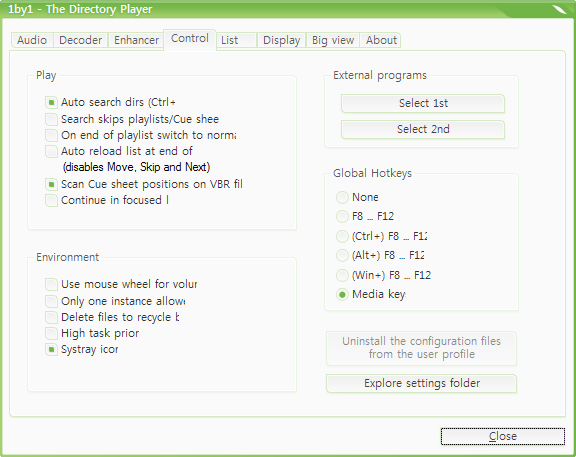
Task: Choose the (Ctrl+) F8 ... F12 hotkeys option
Action: click(x=342, y=236)
